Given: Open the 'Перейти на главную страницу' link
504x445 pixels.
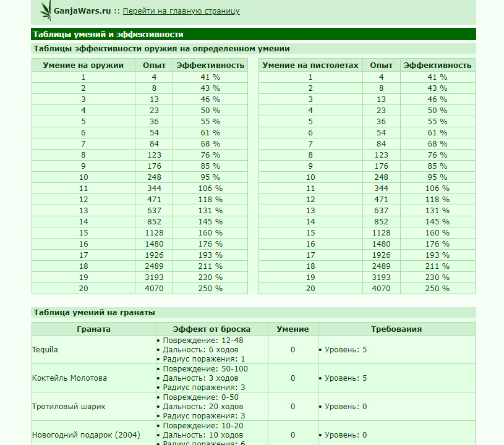Looking at the screenshot, I should point(181,11).
